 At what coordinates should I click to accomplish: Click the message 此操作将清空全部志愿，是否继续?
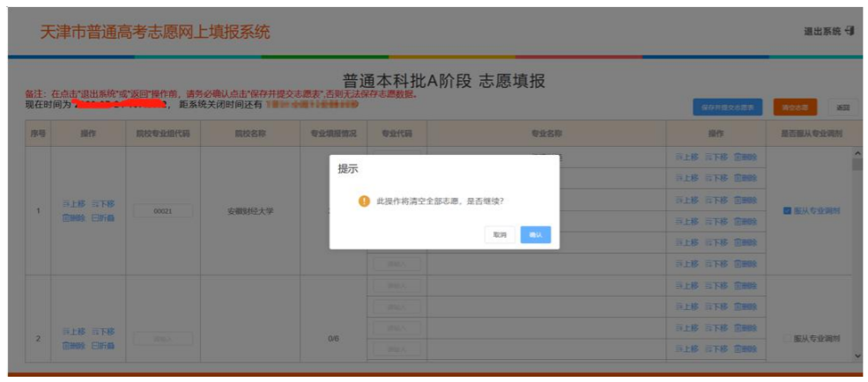[440, 202]
